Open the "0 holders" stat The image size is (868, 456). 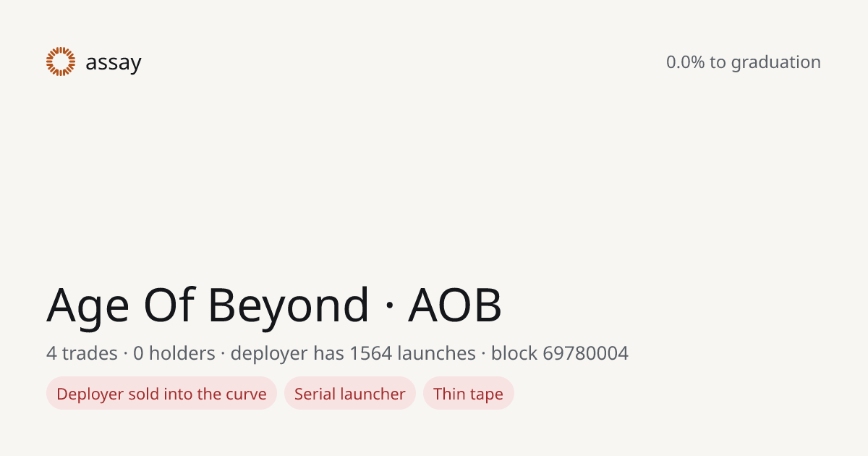[x=174, y=353]
